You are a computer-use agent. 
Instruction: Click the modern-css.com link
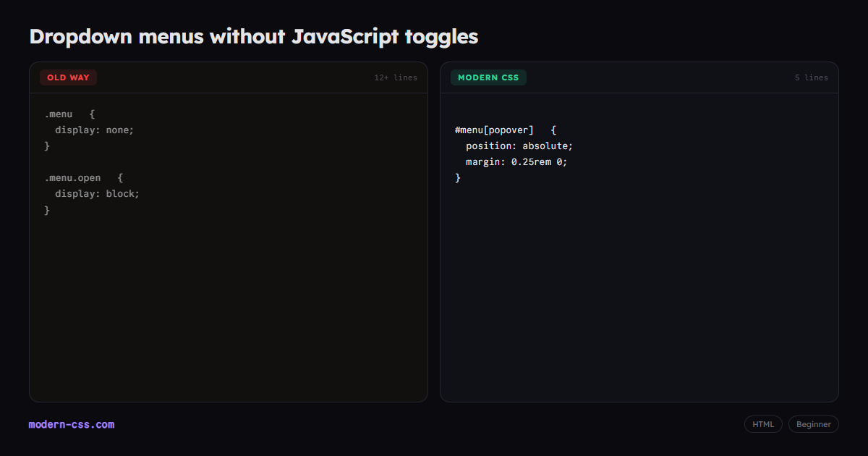click(x=72, y=424)
